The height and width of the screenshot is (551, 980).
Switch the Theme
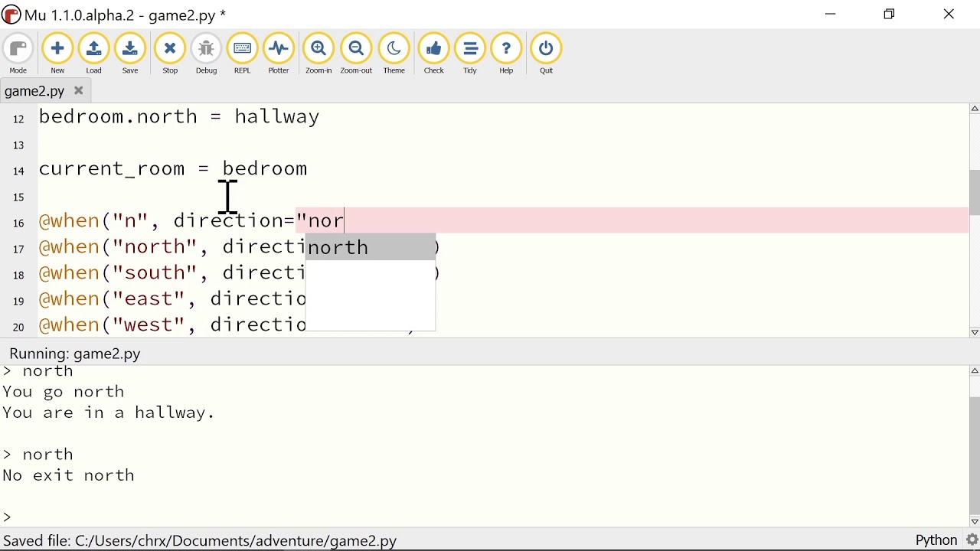tap(395, 54)
